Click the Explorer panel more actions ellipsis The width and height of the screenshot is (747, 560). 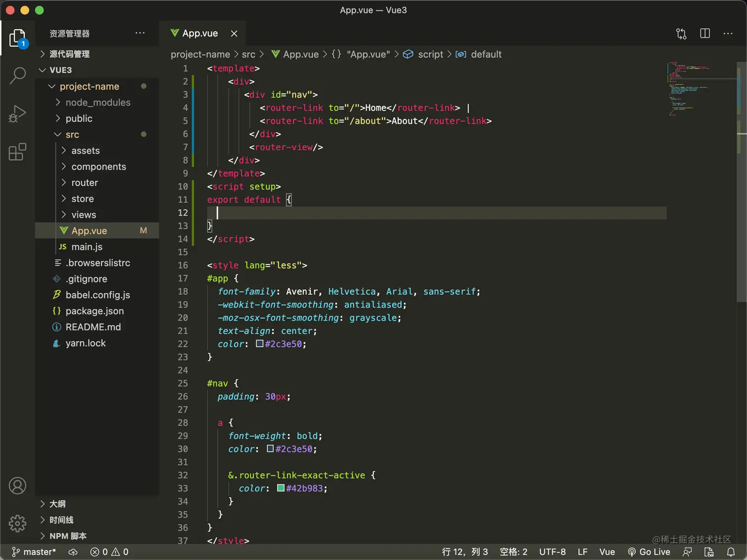coord(140,33)
